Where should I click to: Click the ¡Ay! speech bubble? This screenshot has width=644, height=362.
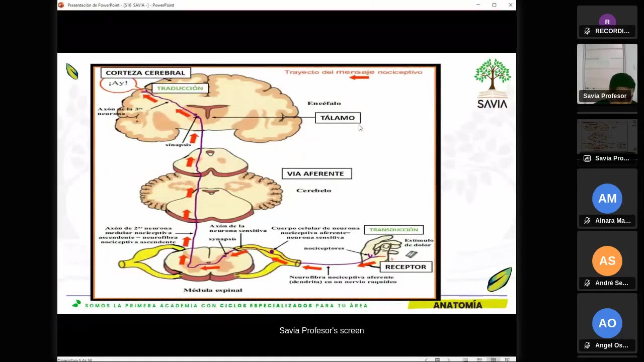point(118,83)
